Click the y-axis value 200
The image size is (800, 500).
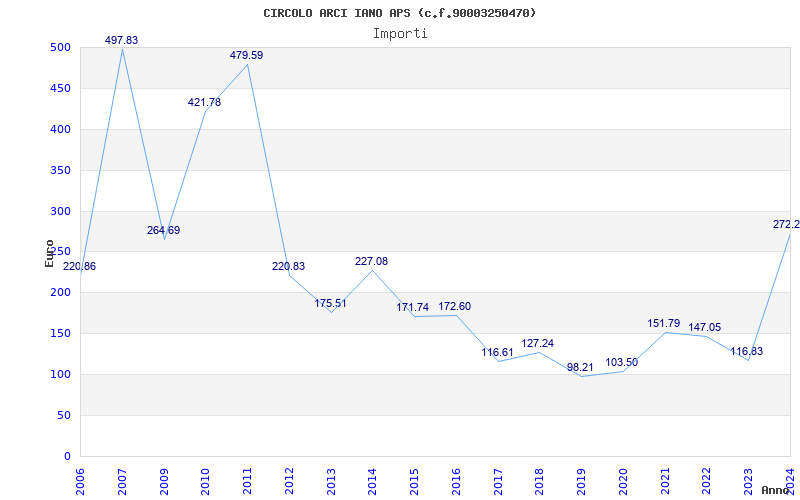point(59,293)
